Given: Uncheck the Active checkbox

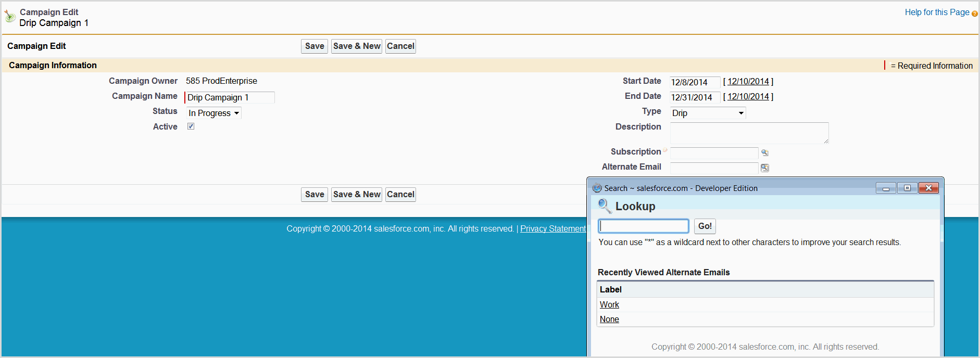Looking at the screenshot, I should (191, 126).
